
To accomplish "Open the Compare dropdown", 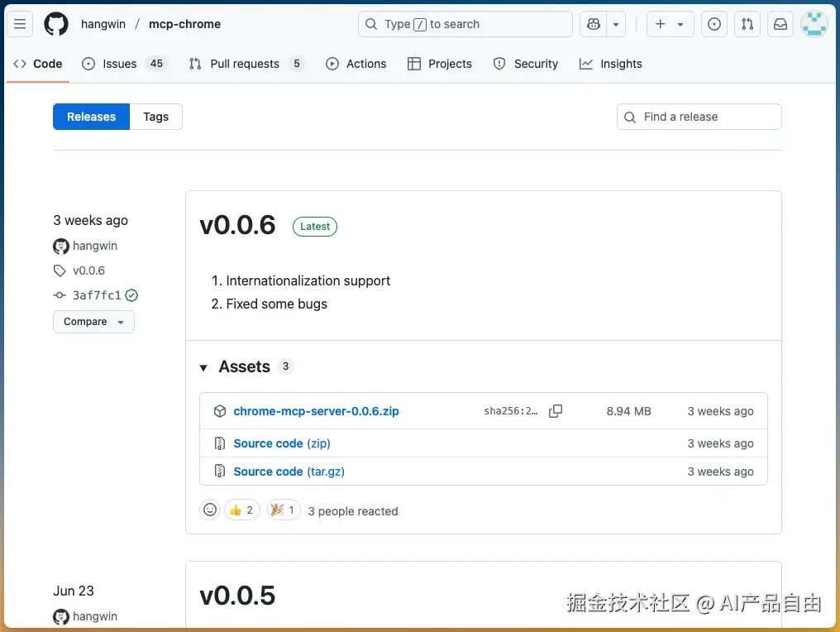I will pos(93,322).
